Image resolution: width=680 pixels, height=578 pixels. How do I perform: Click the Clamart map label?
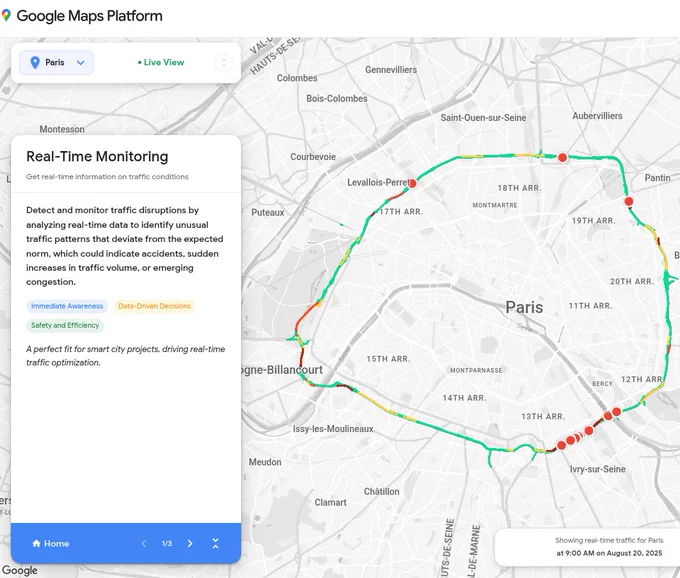coord(330,503)
